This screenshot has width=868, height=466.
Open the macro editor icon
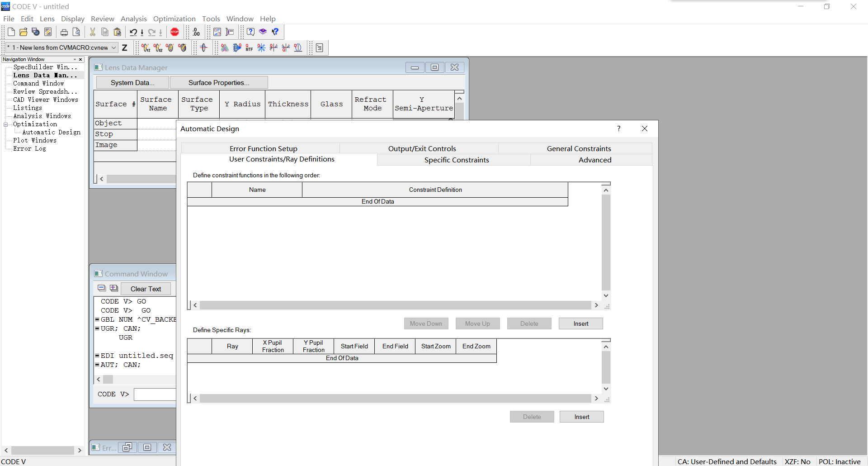tap(48, 32)
